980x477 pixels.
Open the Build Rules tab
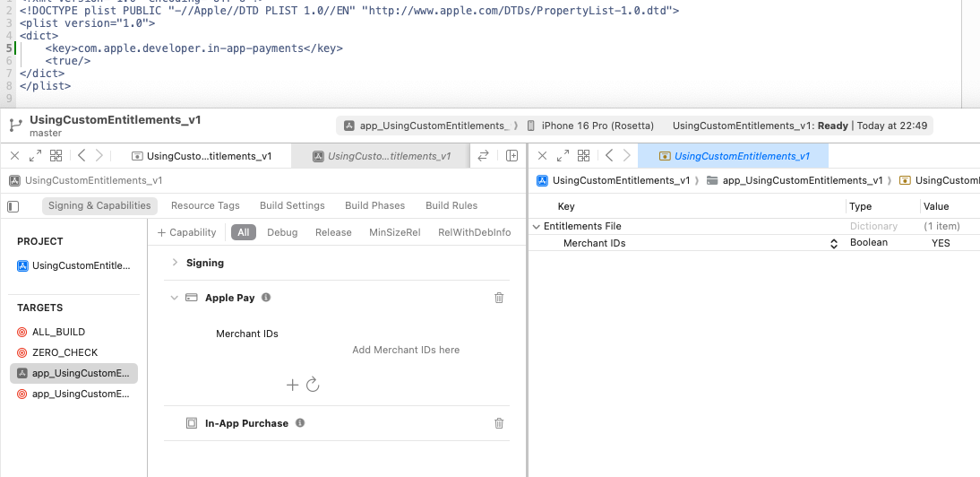[451, 205]
